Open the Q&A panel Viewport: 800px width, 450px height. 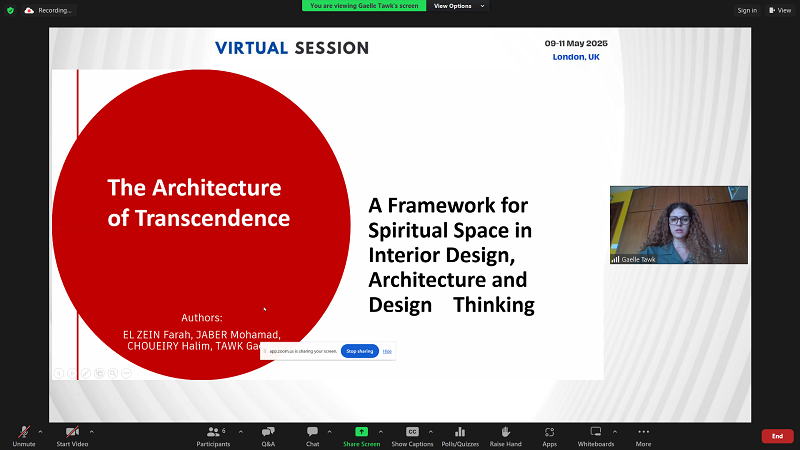(x=268, y=435)
